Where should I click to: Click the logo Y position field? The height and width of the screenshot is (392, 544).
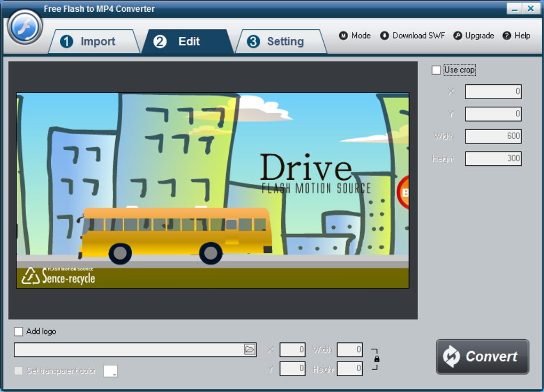point(292,369)
